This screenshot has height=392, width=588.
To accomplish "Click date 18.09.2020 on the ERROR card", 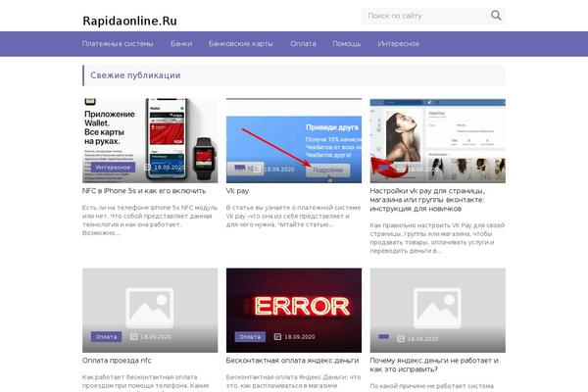I will click(x=300, y=337).
